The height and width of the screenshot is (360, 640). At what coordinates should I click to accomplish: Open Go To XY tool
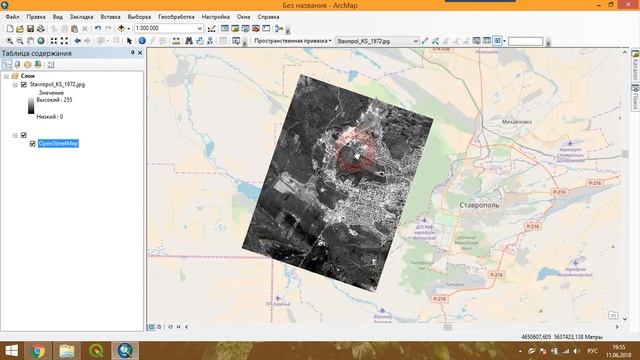pos(210,41)
